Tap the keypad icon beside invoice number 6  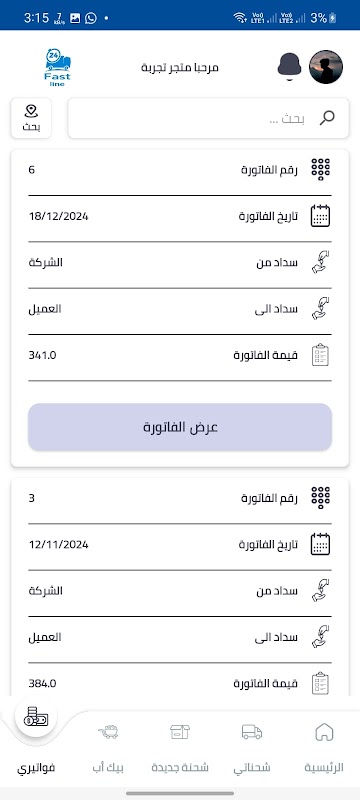pos(321,169)
